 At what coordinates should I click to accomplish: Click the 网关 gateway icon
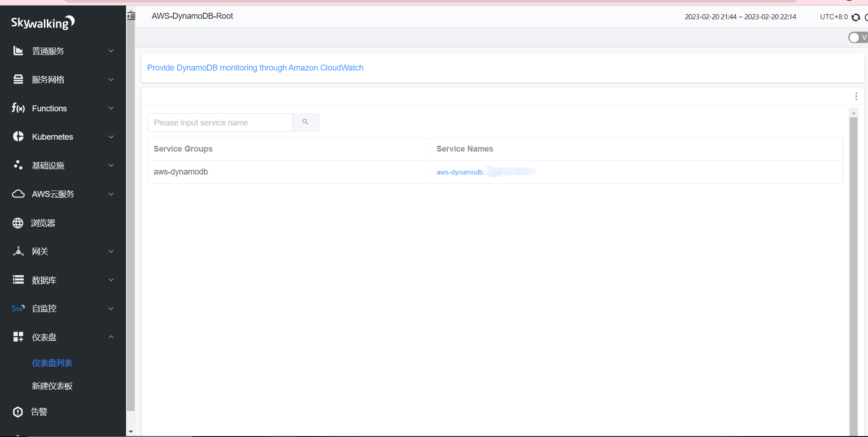click(18, 251)
